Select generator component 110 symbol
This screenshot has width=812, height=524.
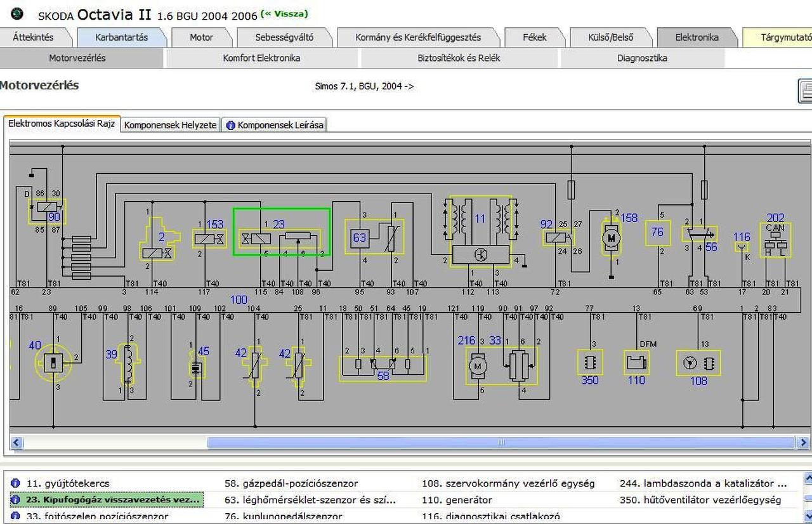coord(636,362)
